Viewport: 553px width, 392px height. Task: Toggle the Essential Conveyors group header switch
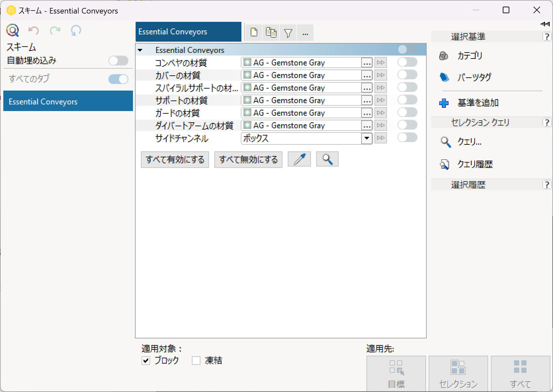click(407, 50)
